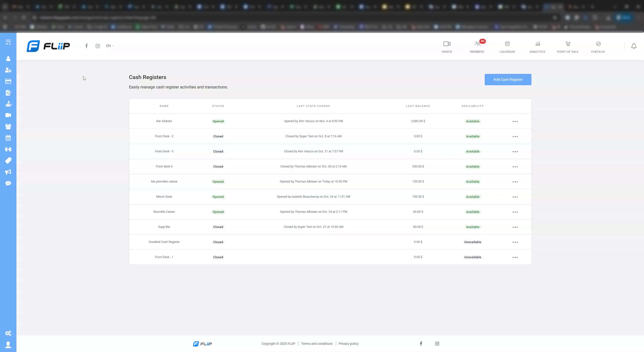Select the Supp Bar name cell
644x352 pixels.
pos(164,227)
